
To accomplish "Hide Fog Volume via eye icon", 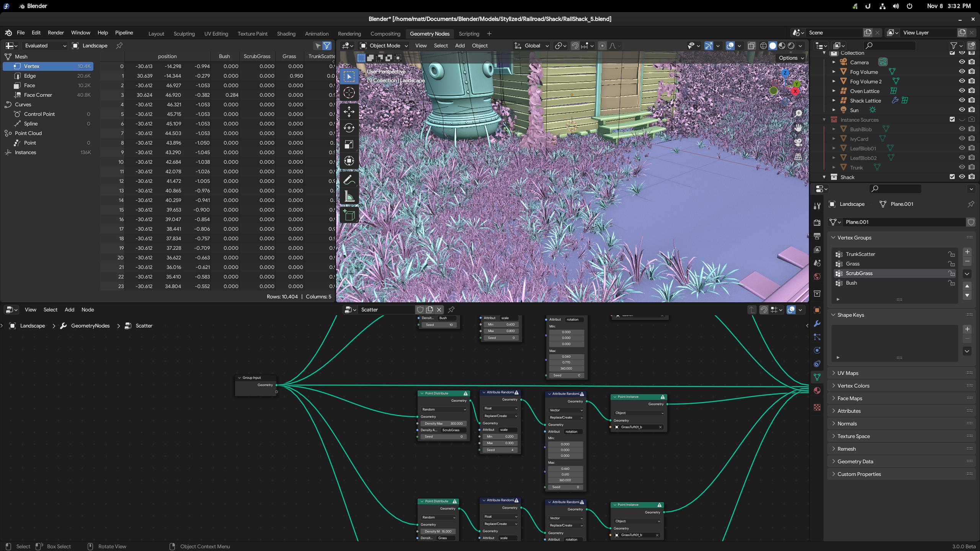I will [961, 72].
